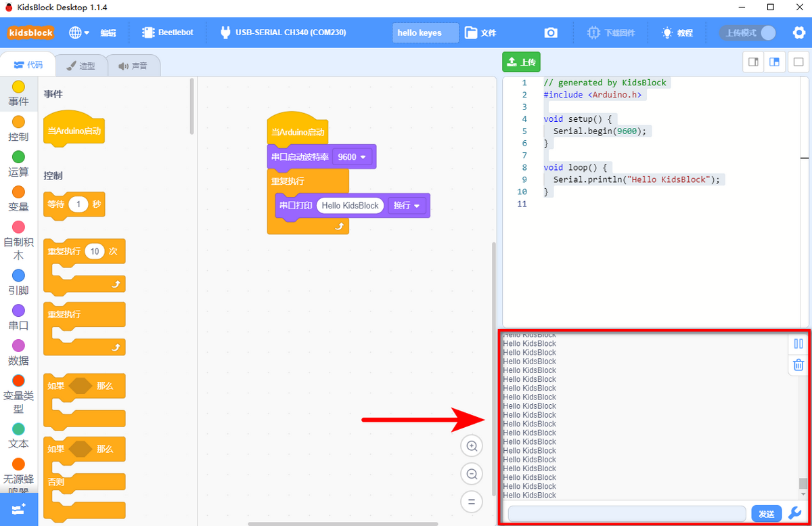Select the split layout icon
This screenshot has width=812, height=526.
click(x=775, y=62)
